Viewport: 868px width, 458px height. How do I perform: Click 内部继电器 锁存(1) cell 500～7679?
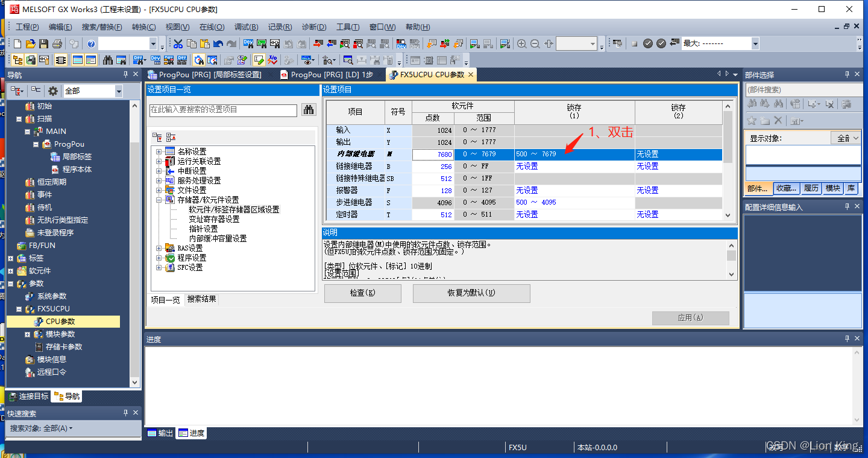coord(574,154)
